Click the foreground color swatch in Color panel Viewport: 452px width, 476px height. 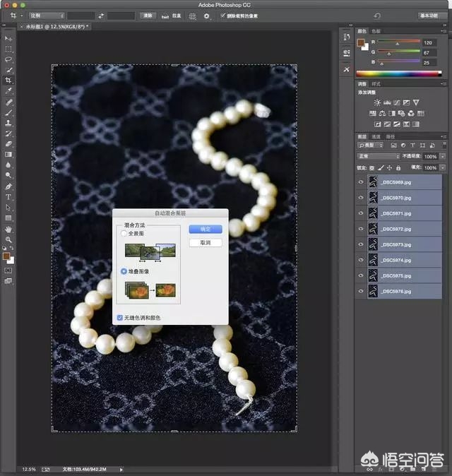(x=361, y=42)
